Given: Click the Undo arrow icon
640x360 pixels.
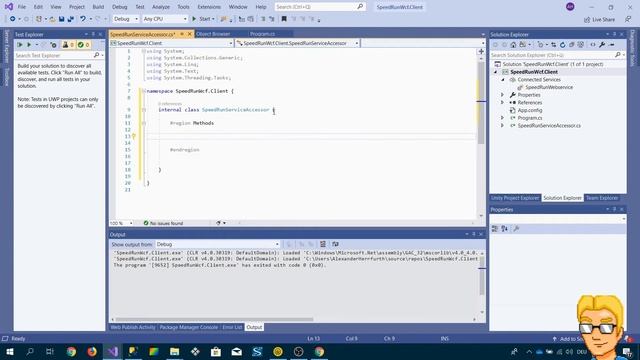Looking at the screenshot, I should click(x=83, y=19).
